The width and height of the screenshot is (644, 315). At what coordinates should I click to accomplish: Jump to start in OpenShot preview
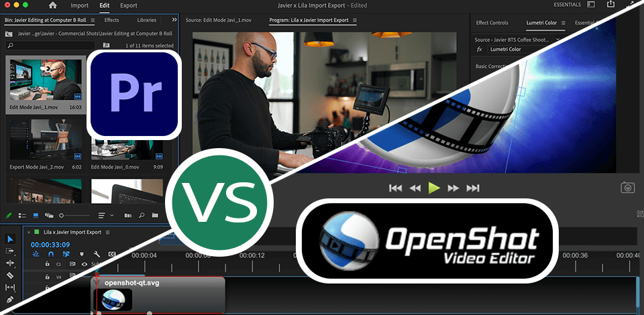point(395,188)
